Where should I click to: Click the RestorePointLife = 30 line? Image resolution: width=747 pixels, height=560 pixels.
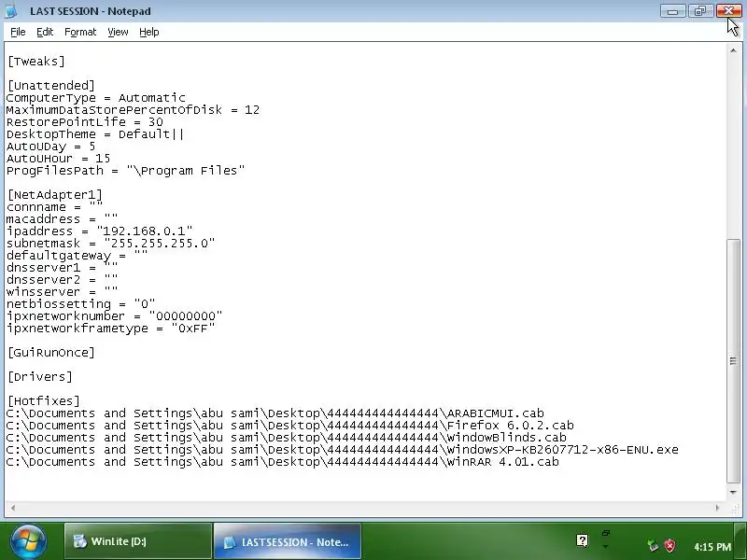pos(84,122)
